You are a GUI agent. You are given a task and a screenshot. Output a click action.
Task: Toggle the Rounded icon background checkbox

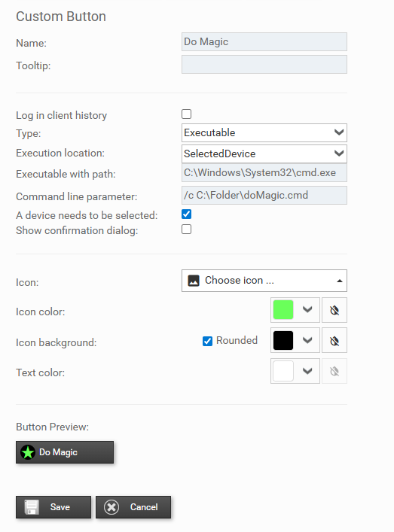pyautogui.click(x=207, y=341)
